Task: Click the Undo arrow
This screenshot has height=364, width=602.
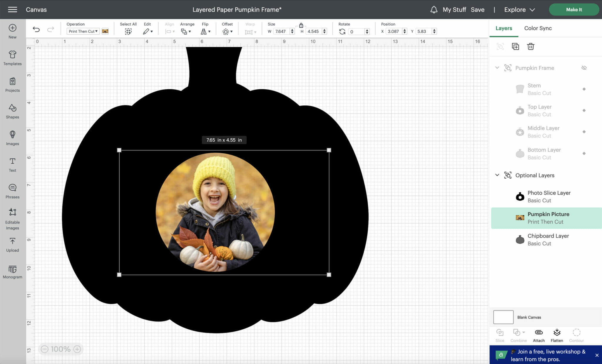Action: [x=36, y=29]
